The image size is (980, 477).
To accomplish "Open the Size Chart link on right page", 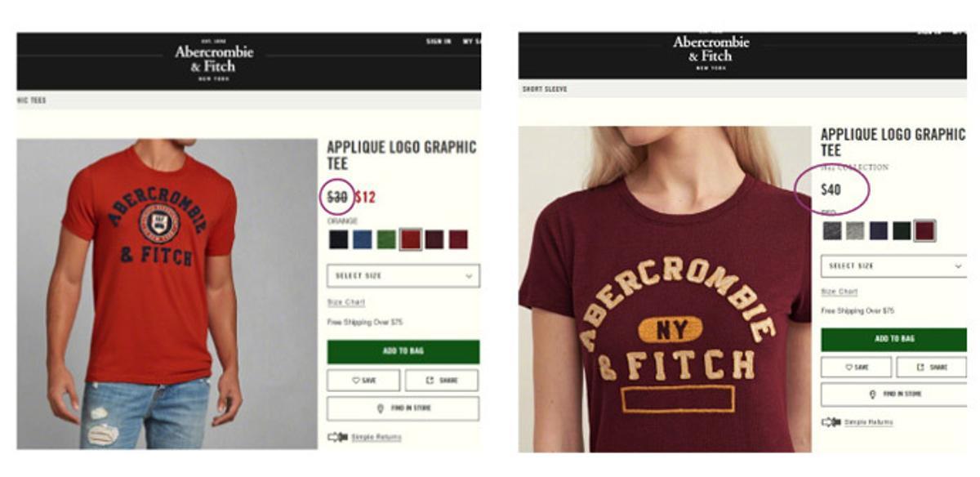I will (x=839, y=292).
